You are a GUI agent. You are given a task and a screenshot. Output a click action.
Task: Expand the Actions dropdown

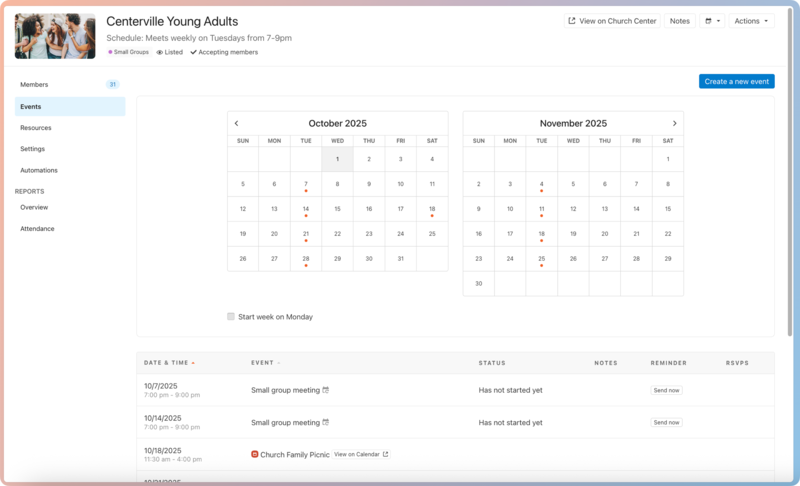[751, 21]
